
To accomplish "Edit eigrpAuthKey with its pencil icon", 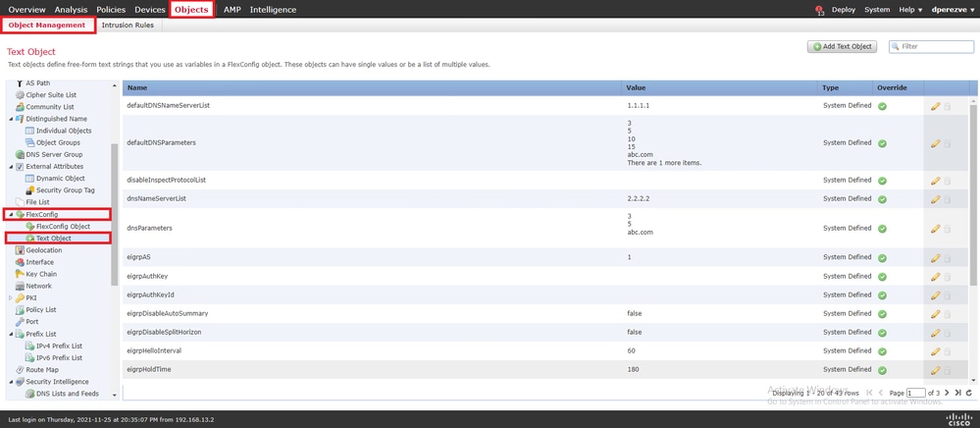I will click(x=935, y=277).
